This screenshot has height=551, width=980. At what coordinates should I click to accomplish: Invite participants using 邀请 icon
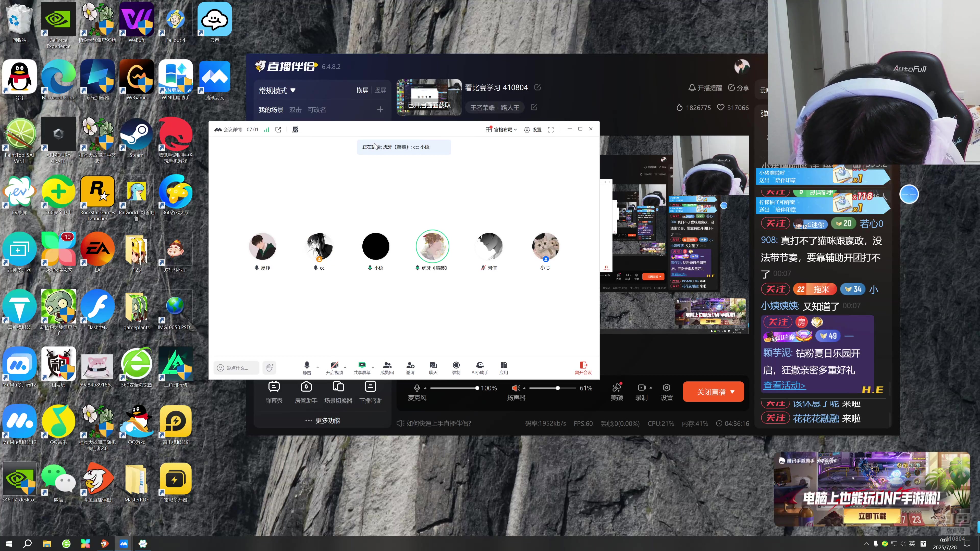pyautogui.click(x=410, y=368)
